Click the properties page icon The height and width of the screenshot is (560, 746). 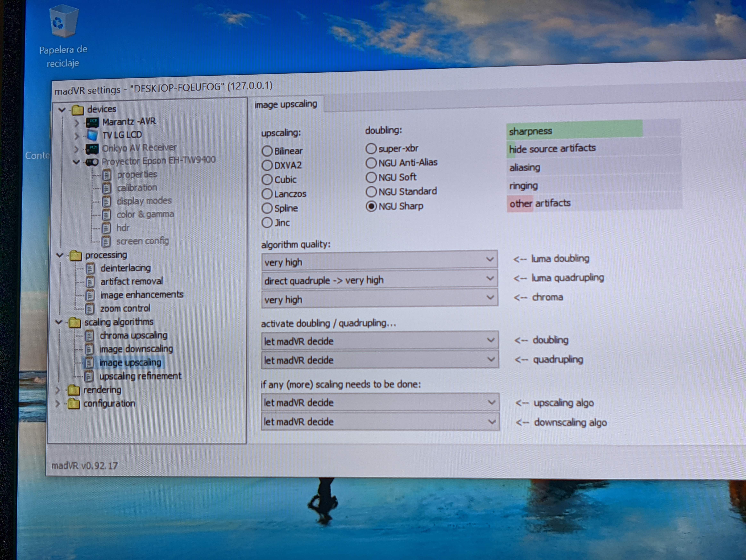tap(107, 175)
